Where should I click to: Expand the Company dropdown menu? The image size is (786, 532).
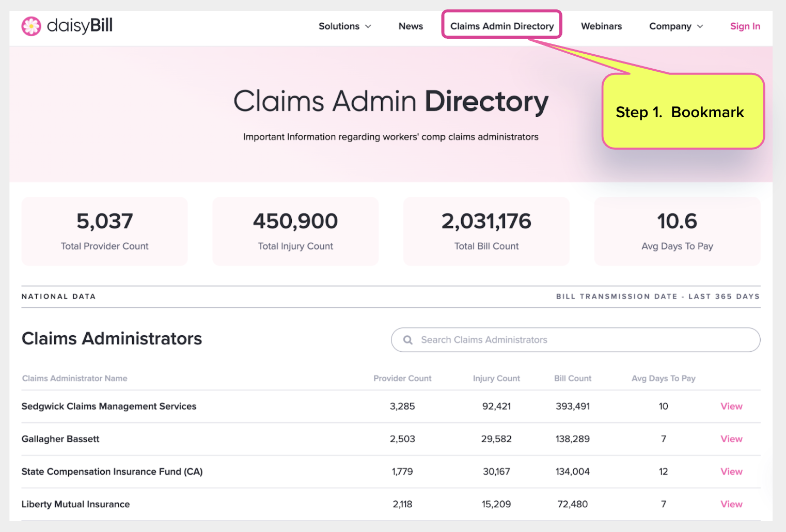[x=676, y=26]
